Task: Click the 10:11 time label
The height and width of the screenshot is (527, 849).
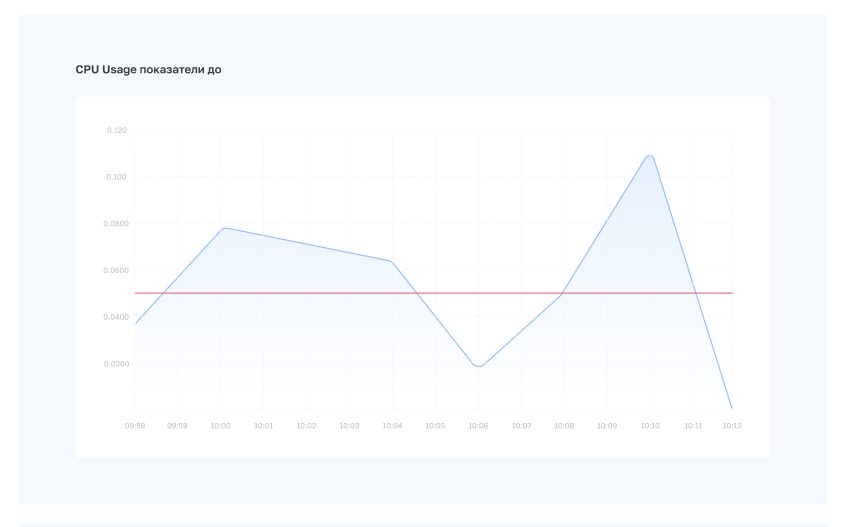Action: [693, 426]
